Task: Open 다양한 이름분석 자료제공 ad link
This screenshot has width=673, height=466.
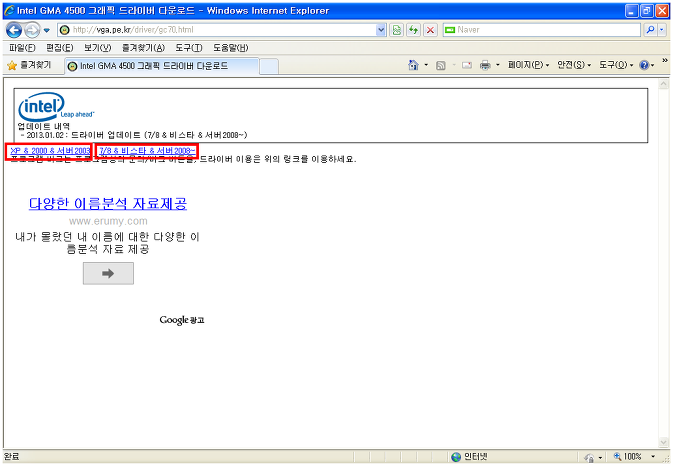Action: pyautogui.click(x=108, y=203)
